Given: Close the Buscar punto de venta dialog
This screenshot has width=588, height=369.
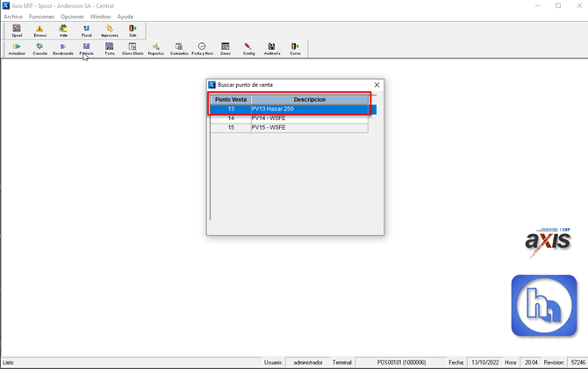Looking at the screenshot, I should pyautogui.click(x=376, y=85).
